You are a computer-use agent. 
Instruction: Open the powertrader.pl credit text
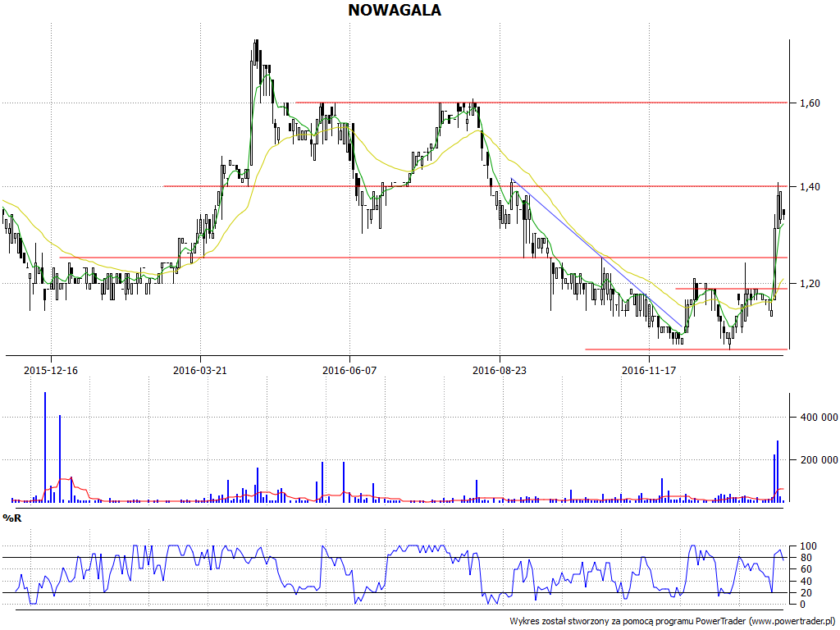coord(674,622)
